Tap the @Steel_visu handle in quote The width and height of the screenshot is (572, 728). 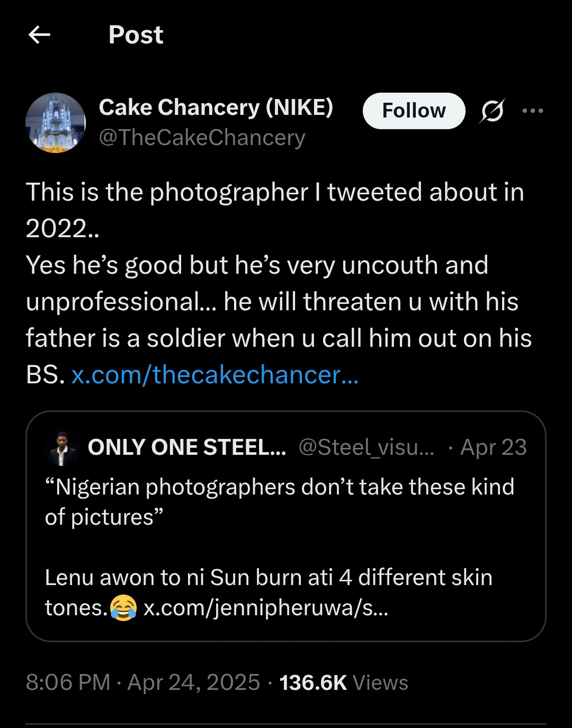[366, 448]
